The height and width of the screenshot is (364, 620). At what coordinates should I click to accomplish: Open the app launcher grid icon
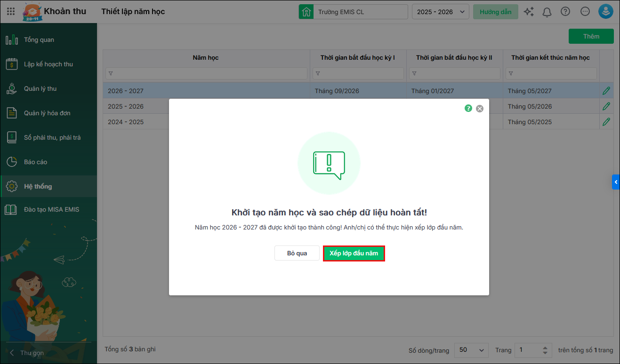pyautogui.click(x=11, y=12)
